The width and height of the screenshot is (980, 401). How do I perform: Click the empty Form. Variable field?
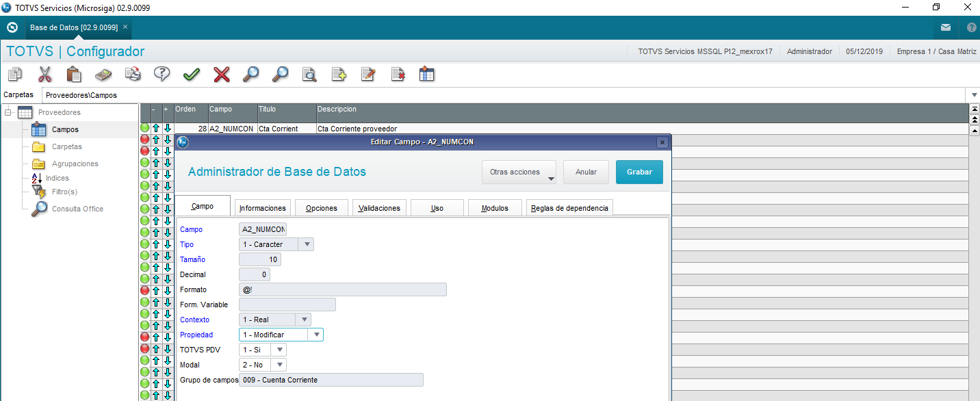(287, 305)
